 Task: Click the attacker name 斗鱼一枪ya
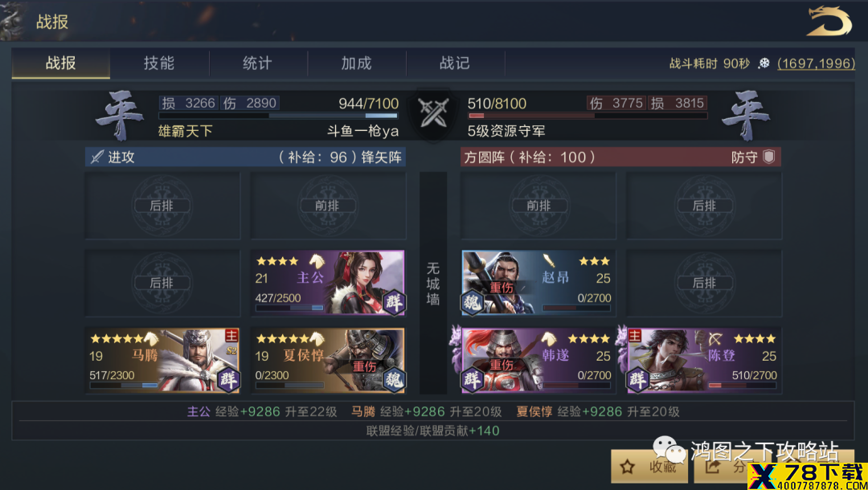click(x=362, y=132)
